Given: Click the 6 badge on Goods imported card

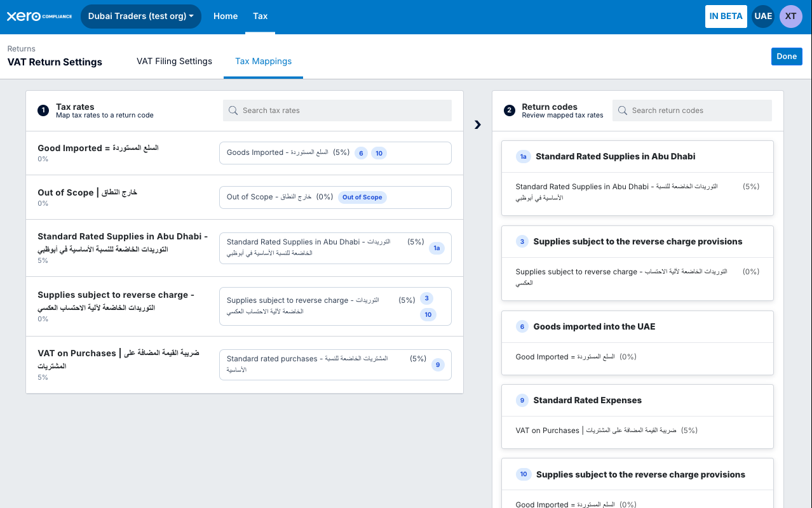Looking at the screenshot, I should (522, 326).
